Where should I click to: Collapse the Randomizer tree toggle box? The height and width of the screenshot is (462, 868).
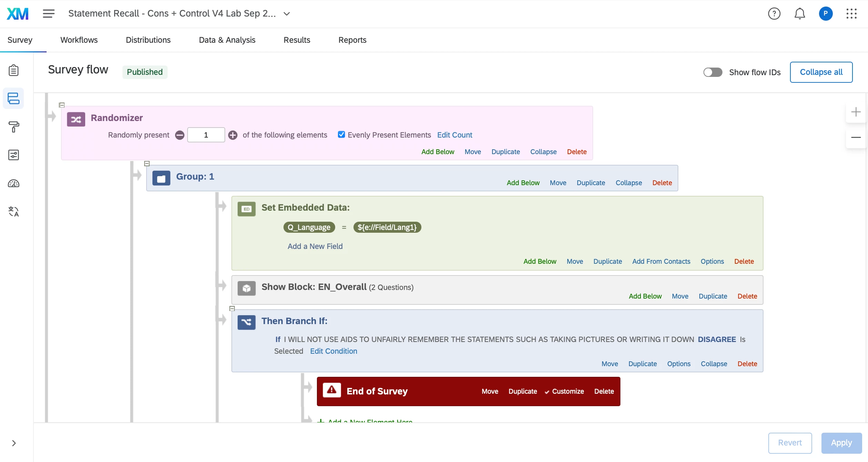coord(62,105)
